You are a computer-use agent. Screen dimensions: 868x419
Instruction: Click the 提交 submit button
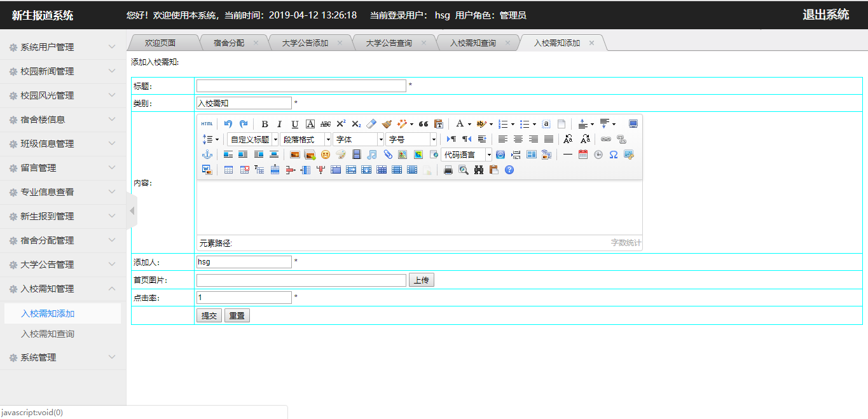[x=209, y=315]
